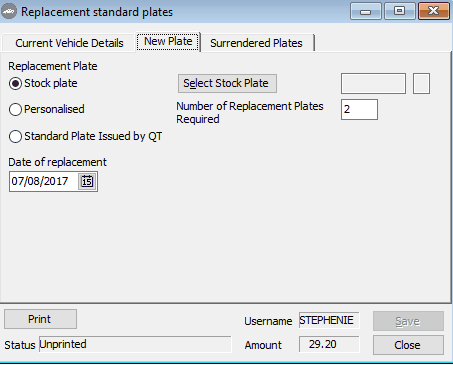Click the 'Username' label
Screen dimensions: 453x365
268,321
